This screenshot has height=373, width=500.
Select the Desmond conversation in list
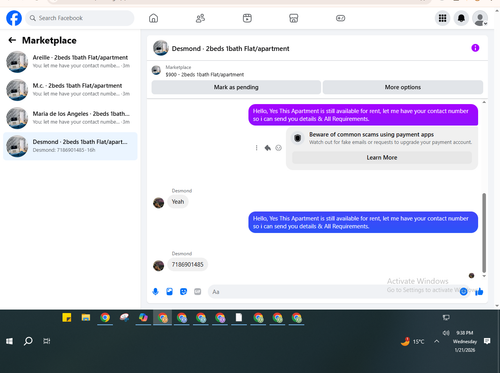click(70, 146)
